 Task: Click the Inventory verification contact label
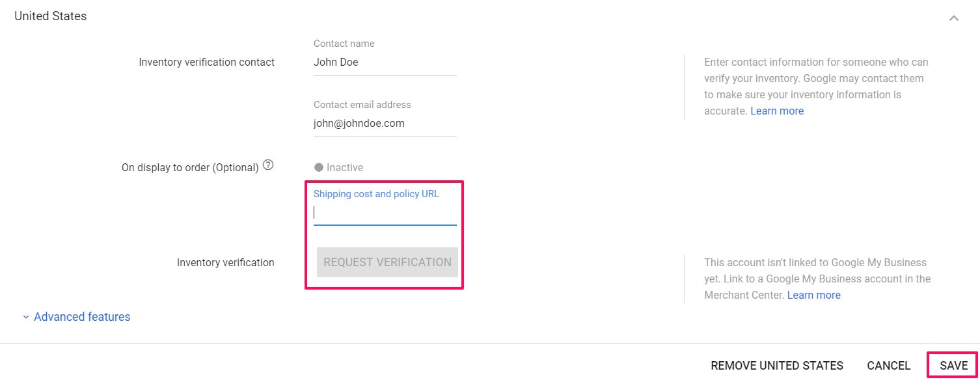[x=207, y=62]
